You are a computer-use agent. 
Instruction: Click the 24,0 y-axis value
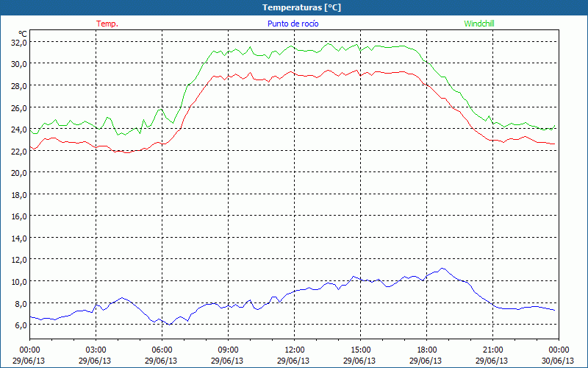click(x=19, y=130)
